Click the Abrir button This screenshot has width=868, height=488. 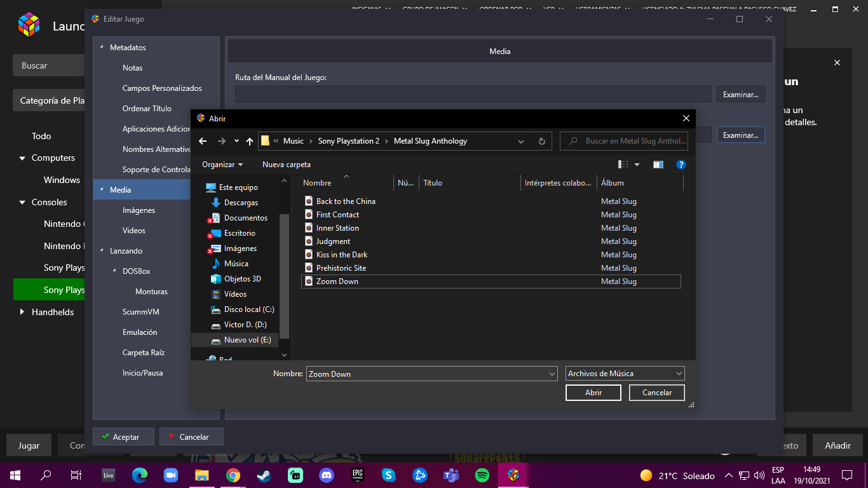coord(593,393)
